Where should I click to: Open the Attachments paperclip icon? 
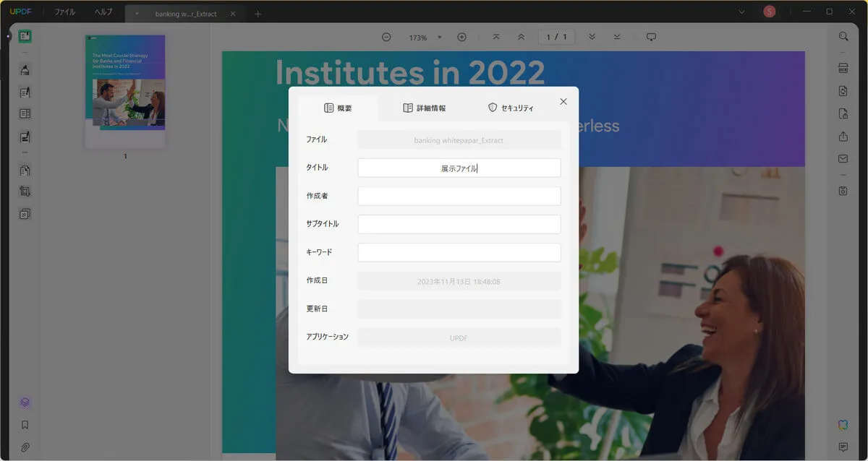pyautogui.click(x=25, y=447)
